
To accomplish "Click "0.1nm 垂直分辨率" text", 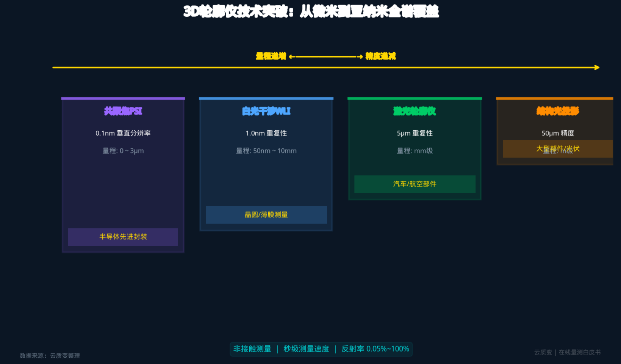I will pos(123,133).
